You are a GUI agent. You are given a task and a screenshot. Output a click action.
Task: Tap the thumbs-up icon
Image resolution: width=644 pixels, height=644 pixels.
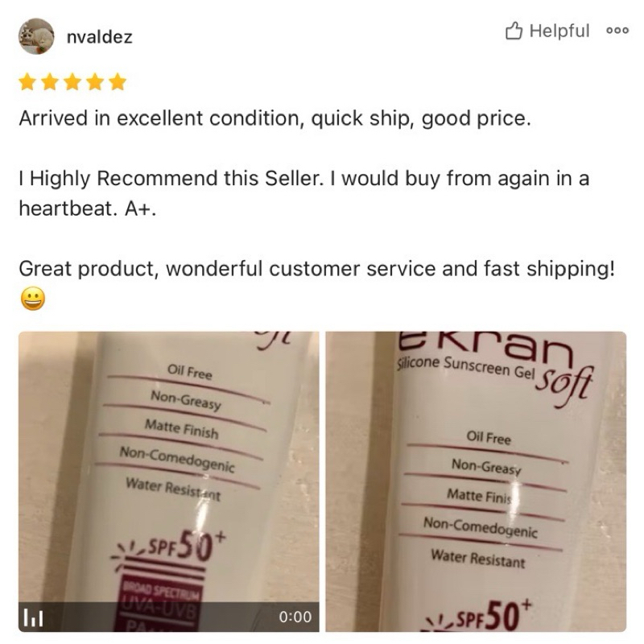click(514, 31)
